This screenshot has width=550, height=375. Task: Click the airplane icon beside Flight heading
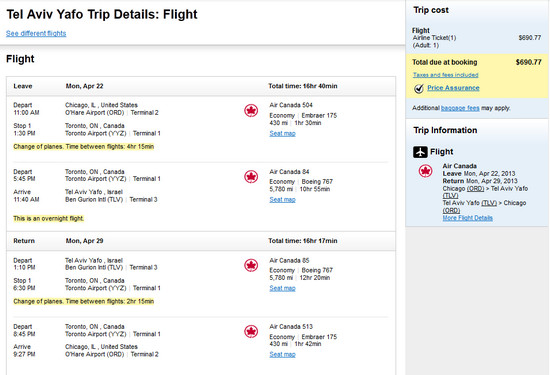(x=420, y=152)
